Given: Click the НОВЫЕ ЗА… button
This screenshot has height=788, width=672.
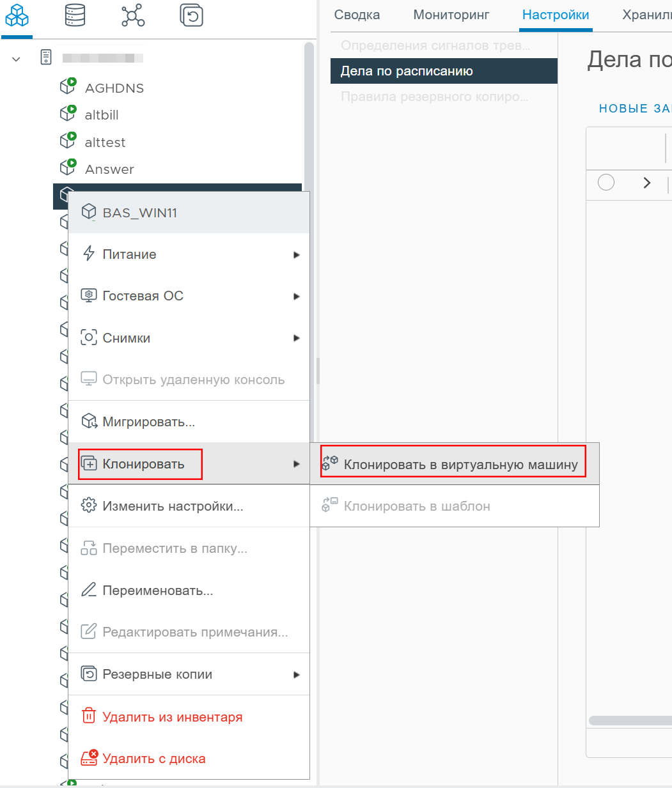Looking at the screenshot, I should (635, 109).
